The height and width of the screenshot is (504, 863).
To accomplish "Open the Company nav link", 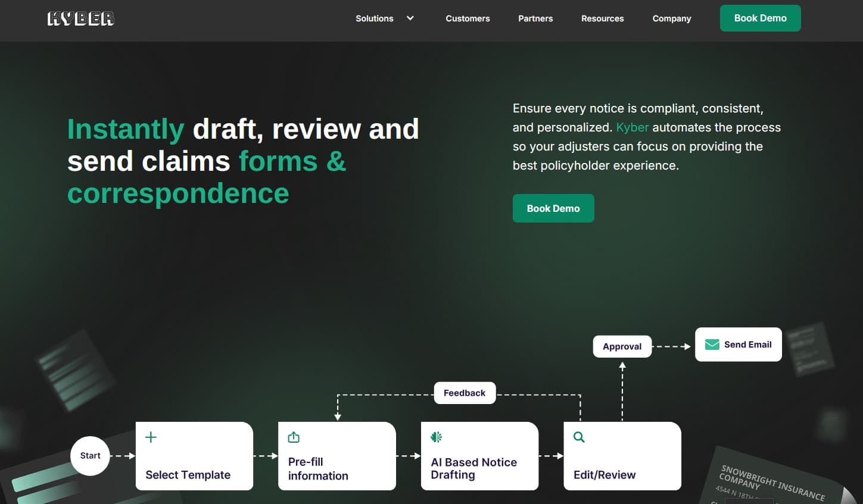I will click(x=672, y=18).
